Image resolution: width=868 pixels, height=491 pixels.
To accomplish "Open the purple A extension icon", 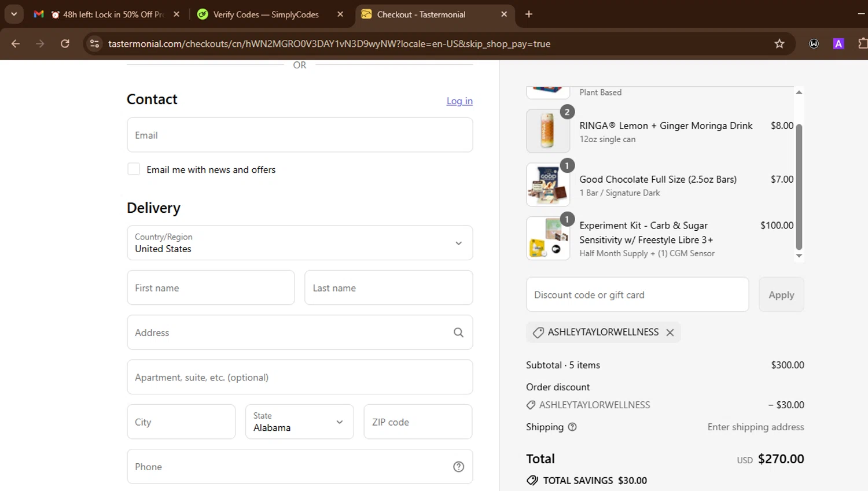I will click(x=838, y=43).
